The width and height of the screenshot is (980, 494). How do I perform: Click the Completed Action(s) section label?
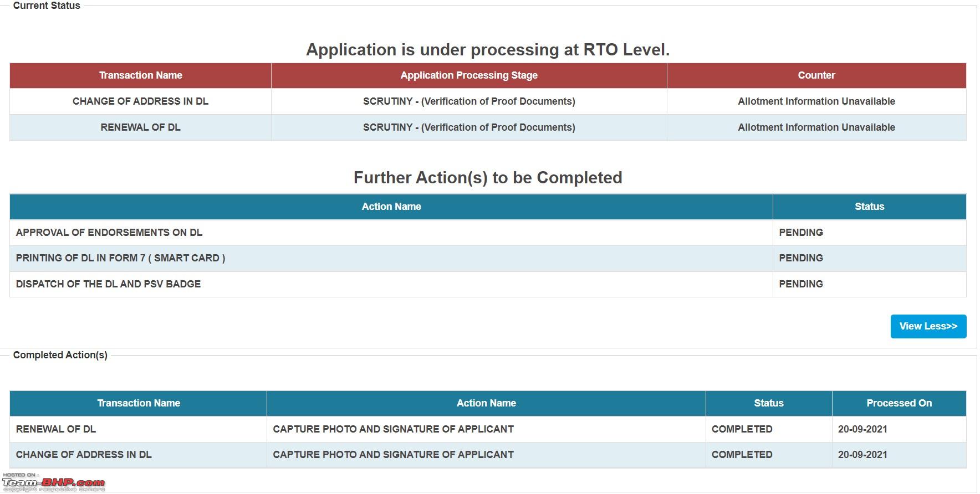60,355
